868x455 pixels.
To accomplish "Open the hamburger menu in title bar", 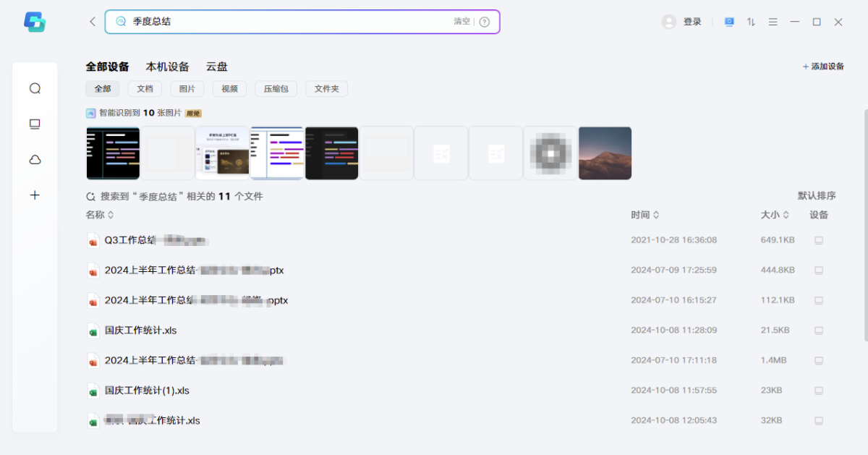I will point(773,22).
